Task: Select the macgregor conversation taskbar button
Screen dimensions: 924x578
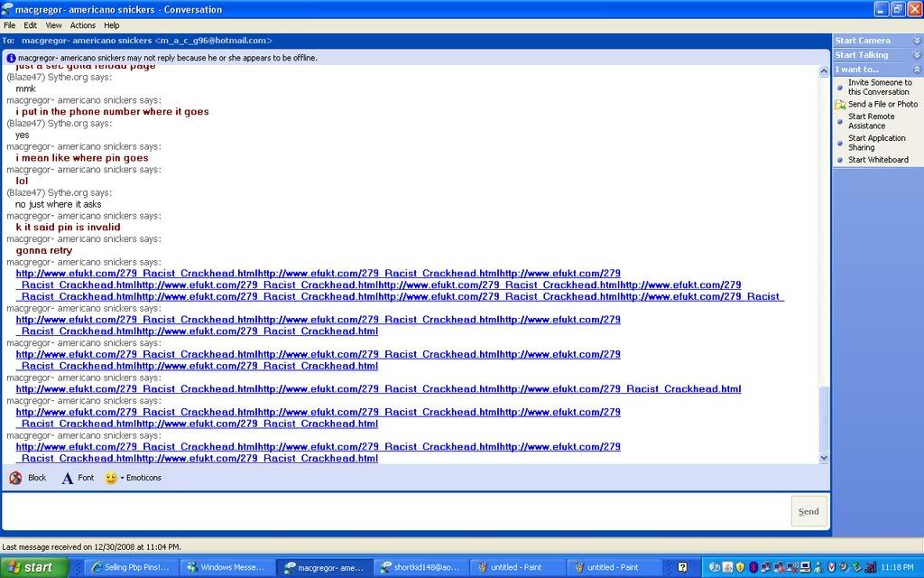Action: [324, 567]
